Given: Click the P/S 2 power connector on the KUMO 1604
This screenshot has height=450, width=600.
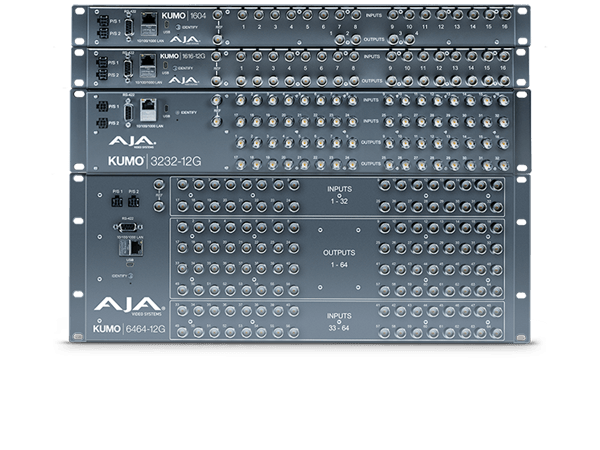Looking at the screenshot, I should tap(103, 33).
